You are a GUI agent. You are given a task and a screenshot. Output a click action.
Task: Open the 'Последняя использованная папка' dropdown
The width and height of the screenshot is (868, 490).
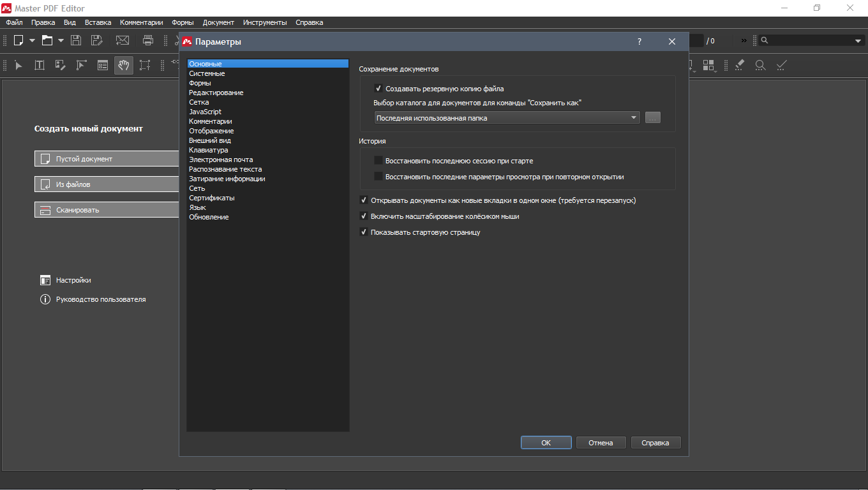[507, 117]
